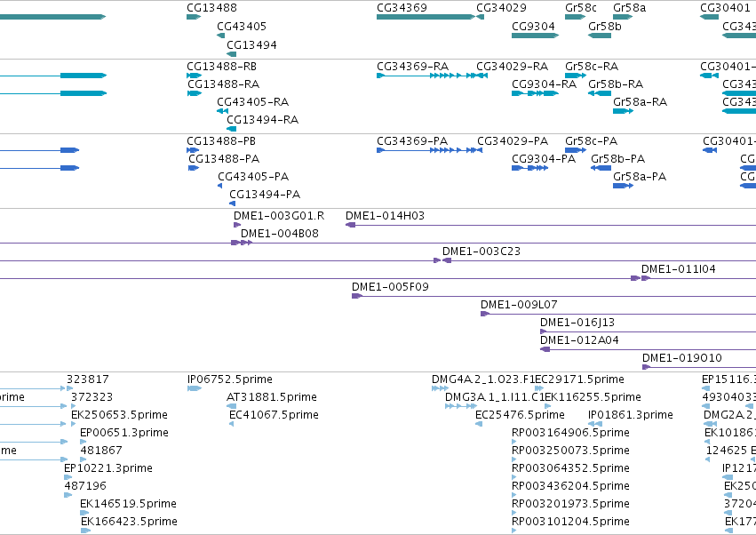The width and height of the screenshot is (756, 535).
Task: Select EST IP01861.3prime
Action: pos(631,415)
